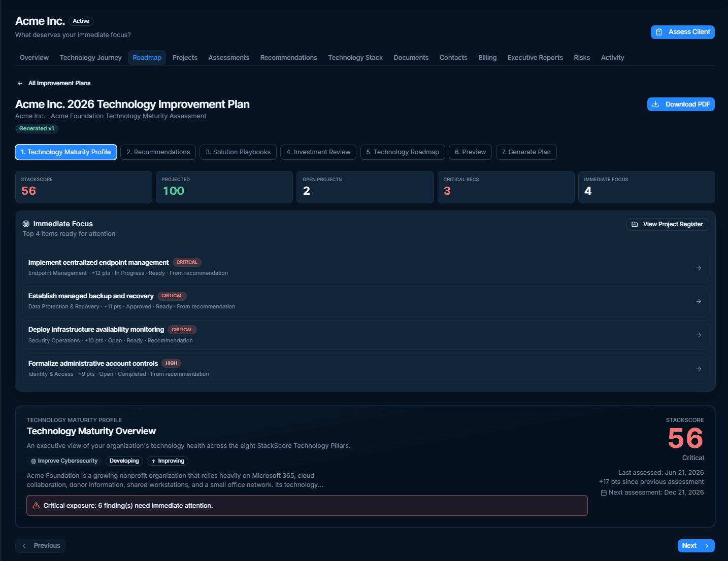Go to the Projects tab
This screenshot has height=561, width=728.
tap(185, 58)
